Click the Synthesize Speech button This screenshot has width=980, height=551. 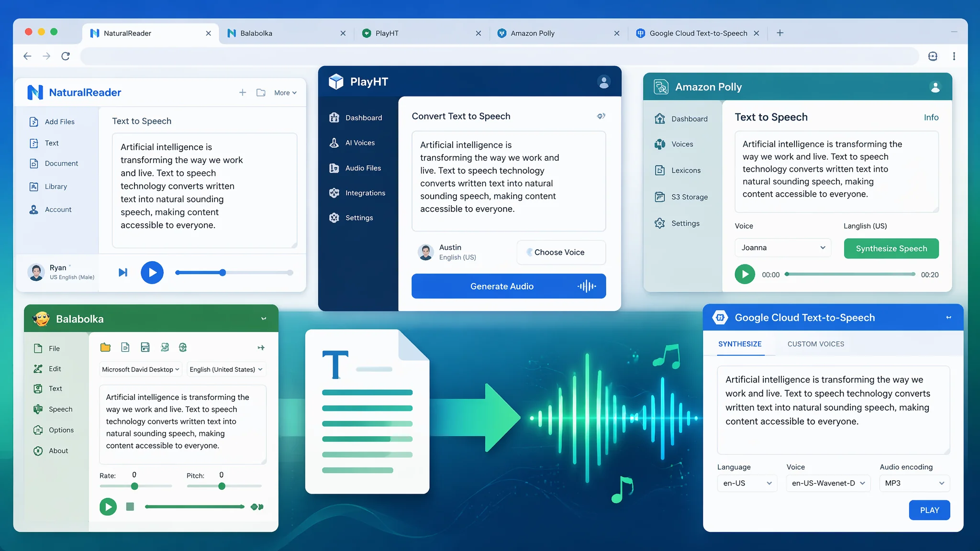tap(891, 248)
